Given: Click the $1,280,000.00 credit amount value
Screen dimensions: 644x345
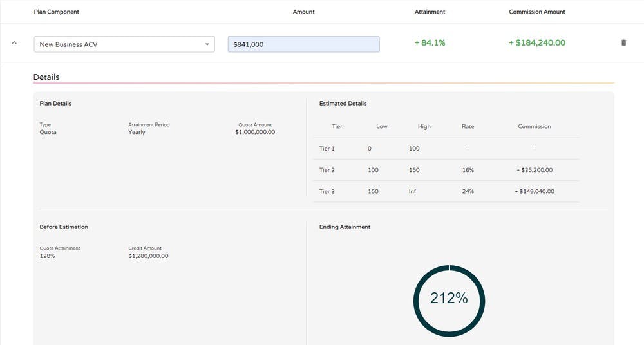Looking at the screenshot, I should pyautogui.click(x=148, y=256).
